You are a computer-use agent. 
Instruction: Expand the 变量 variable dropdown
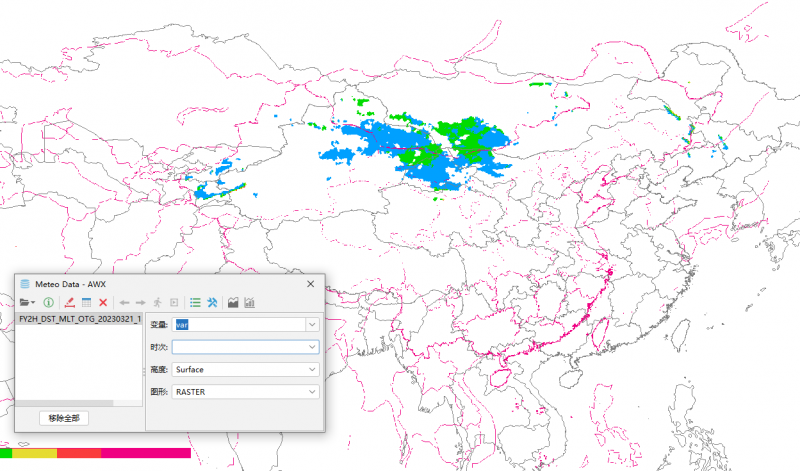(x=313, y=324)
